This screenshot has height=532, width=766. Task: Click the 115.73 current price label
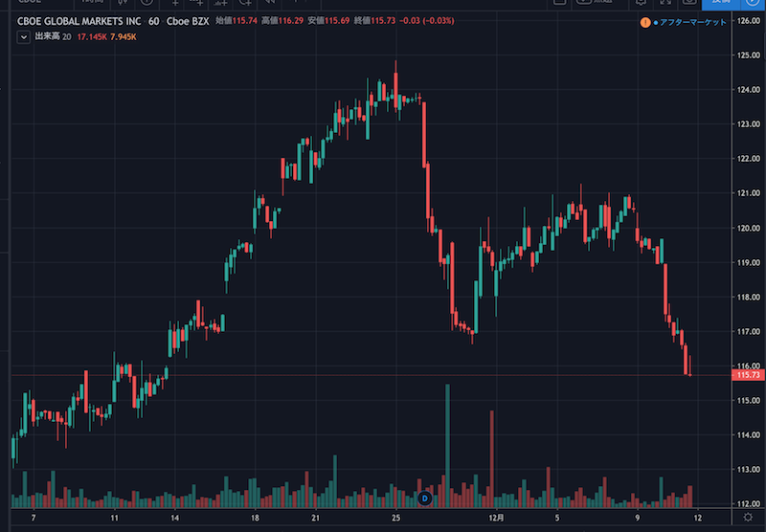(x=747, y=376)
